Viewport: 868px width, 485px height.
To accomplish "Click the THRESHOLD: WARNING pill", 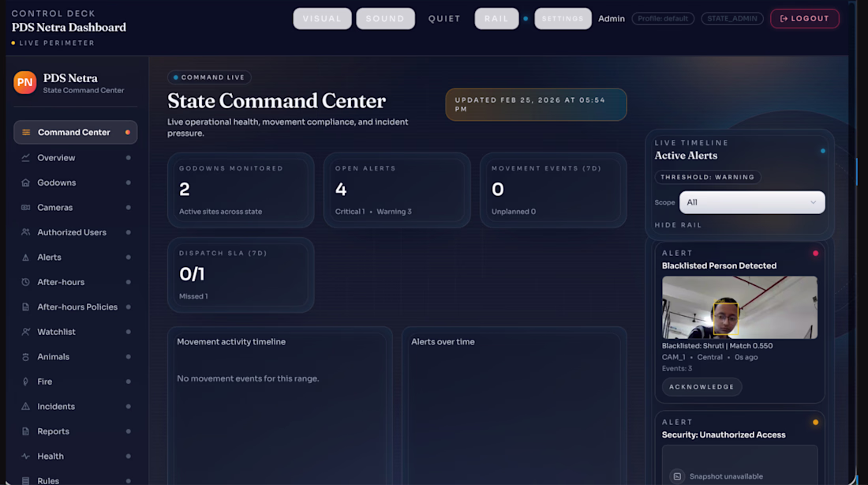I will pyautogui.click(x=708, y=178).
